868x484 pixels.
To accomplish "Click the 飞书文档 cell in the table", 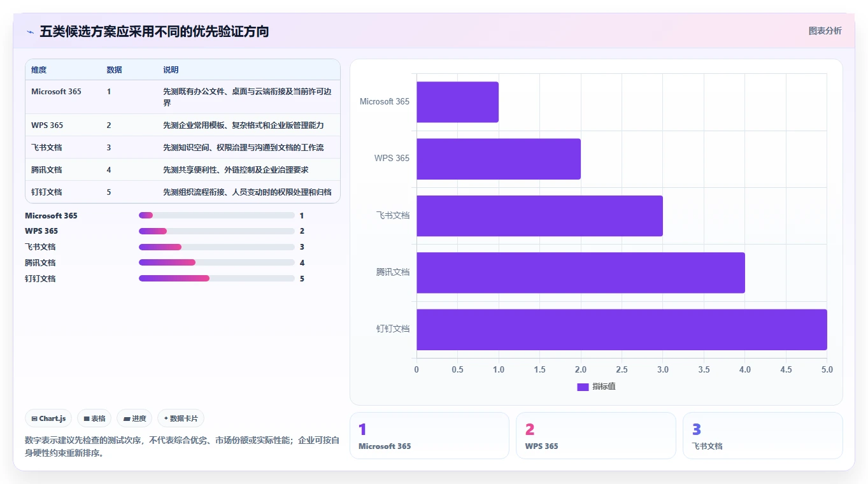I will point(46,148).
